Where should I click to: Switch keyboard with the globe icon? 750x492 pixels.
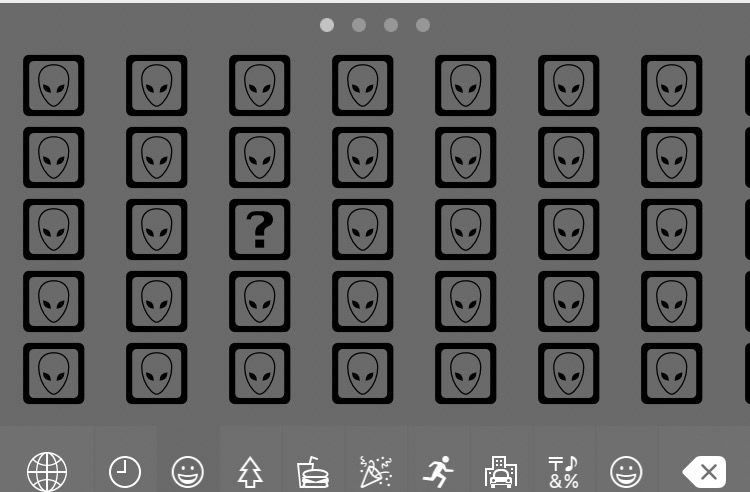coord(47,472)
